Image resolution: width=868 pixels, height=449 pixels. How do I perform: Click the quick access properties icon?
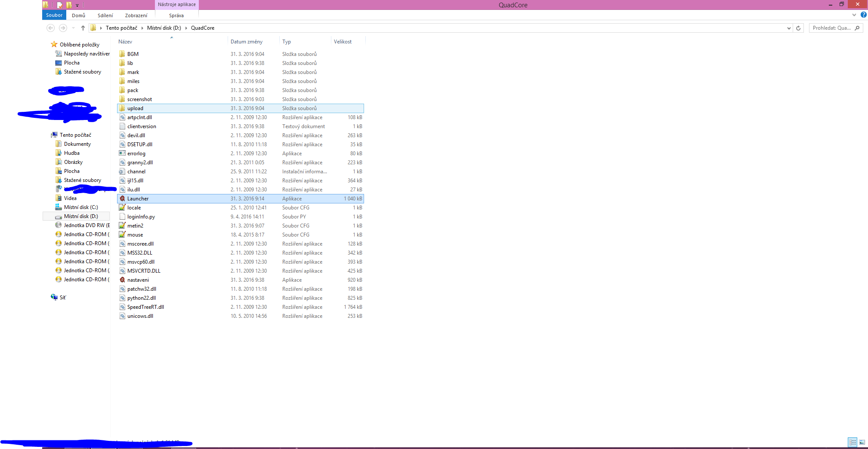[59, 5]
